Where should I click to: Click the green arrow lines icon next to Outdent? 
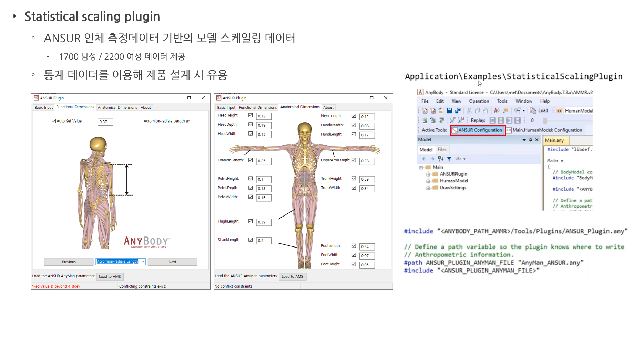(441, 120)
